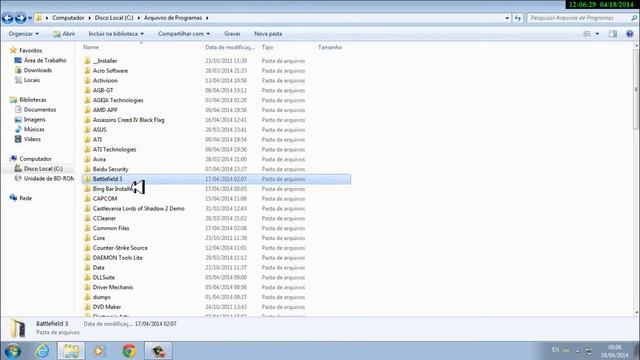Sort by the Nome column header
This screenshot has width=640, height=360.
pyautogui.click(x=91, y=47)
